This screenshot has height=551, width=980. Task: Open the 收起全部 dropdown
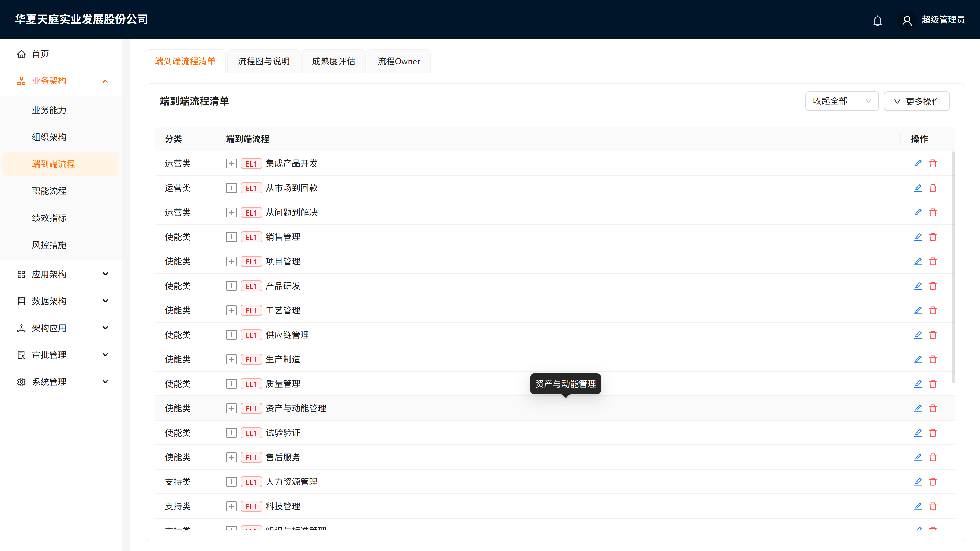pyautogui.click(x=842, y=101)
